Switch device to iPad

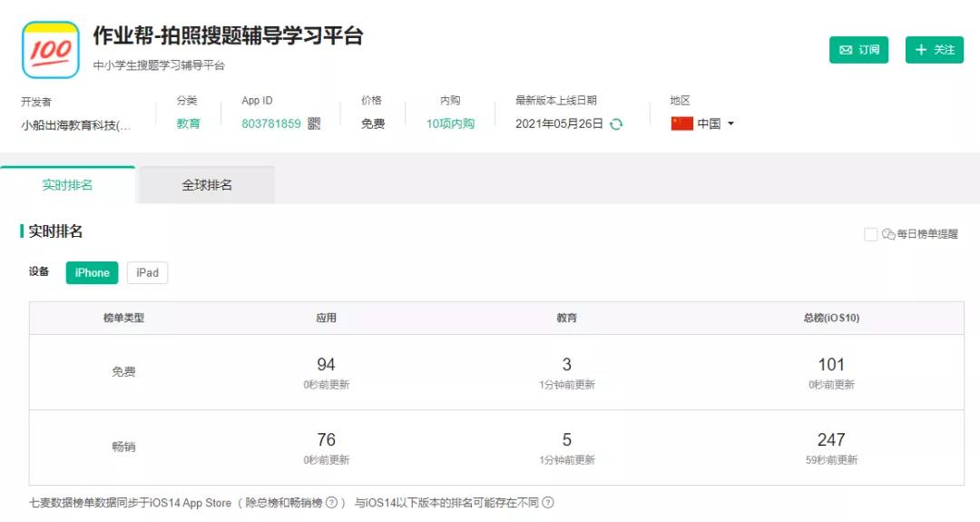147,272
